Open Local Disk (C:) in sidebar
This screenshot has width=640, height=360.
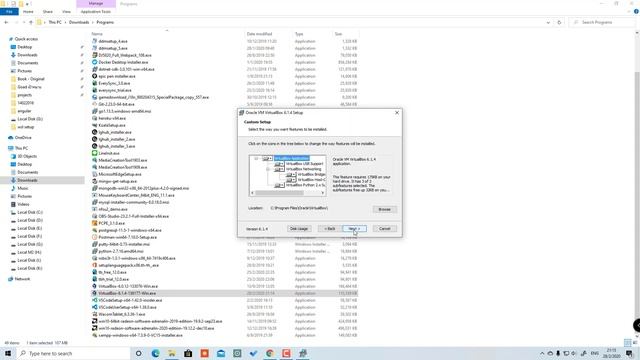tap(30, 212)
